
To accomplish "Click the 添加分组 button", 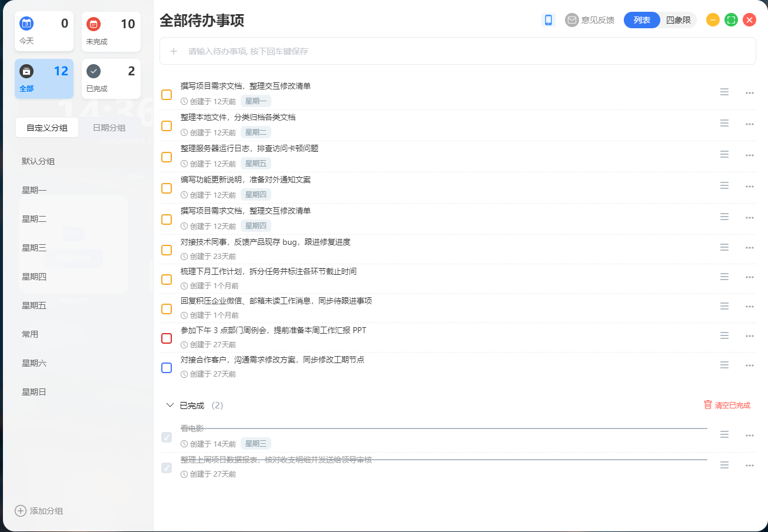I will point(39,511).
